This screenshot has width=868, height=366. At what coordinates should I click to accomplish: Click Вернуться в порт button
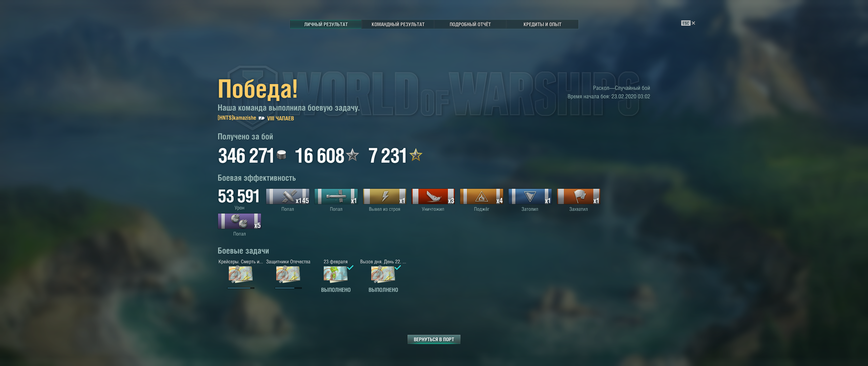click(434, 339)
